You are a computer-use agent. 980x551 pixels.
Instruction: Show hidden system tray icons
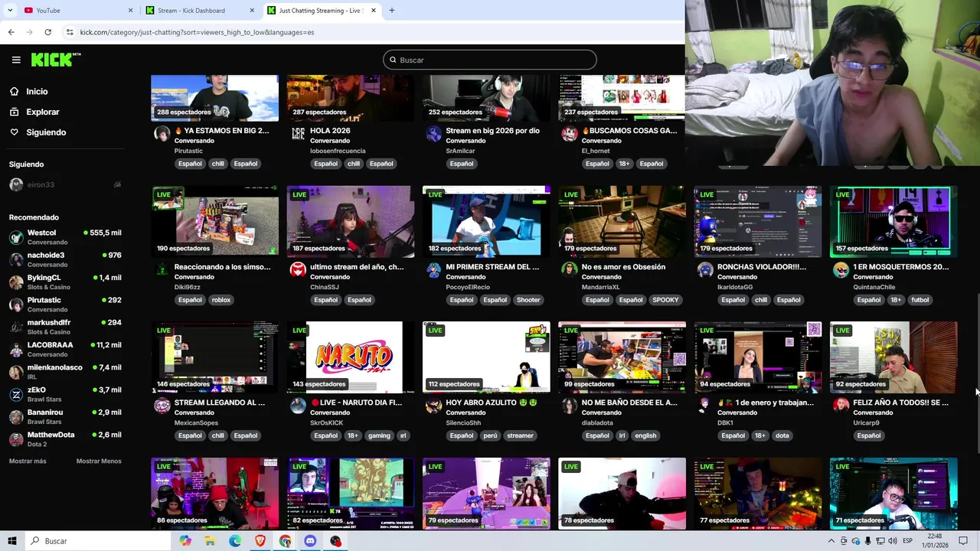(x=831, y=541)
